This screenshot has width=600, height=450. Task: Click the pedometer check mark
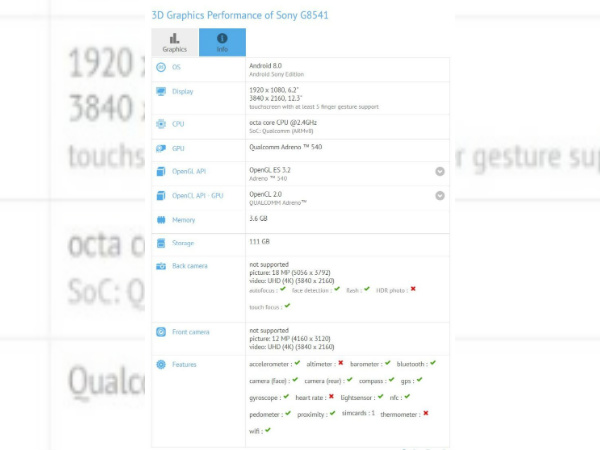pyautogui.click(x=288, y=413)
